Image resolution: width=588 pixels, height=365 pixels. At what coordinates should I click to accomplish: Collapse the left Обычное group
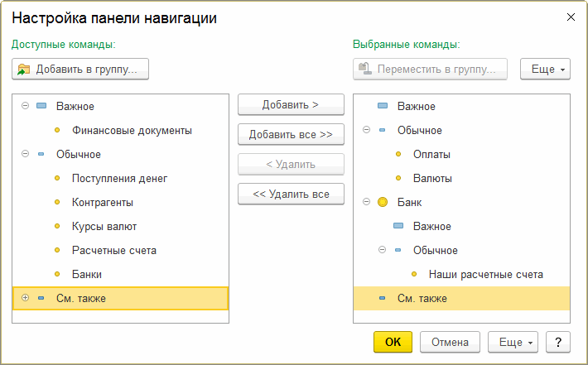coord(25,154)
